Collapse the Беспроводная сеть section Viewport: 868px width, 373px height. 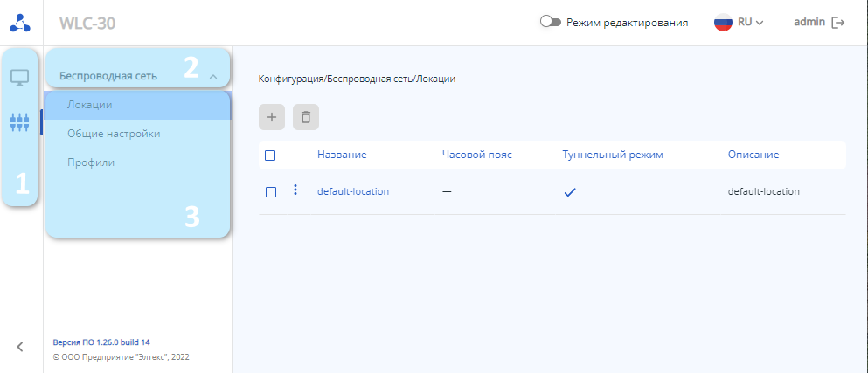[x=213, y=76]
